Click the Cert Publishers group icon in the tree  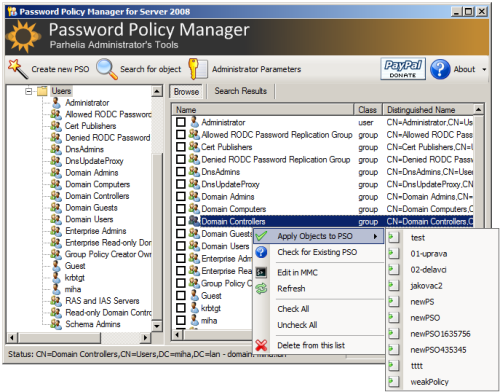56,126
